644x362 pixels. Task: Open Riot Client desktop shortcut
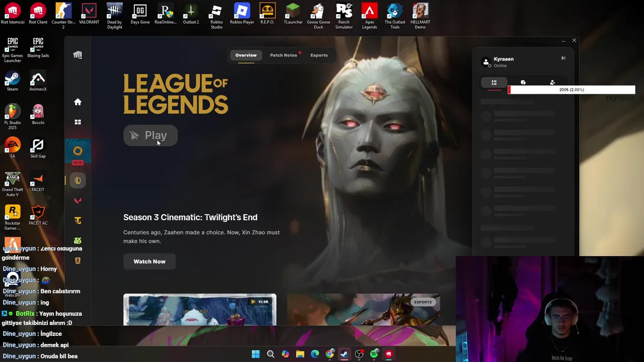click(x=38, y=14)
